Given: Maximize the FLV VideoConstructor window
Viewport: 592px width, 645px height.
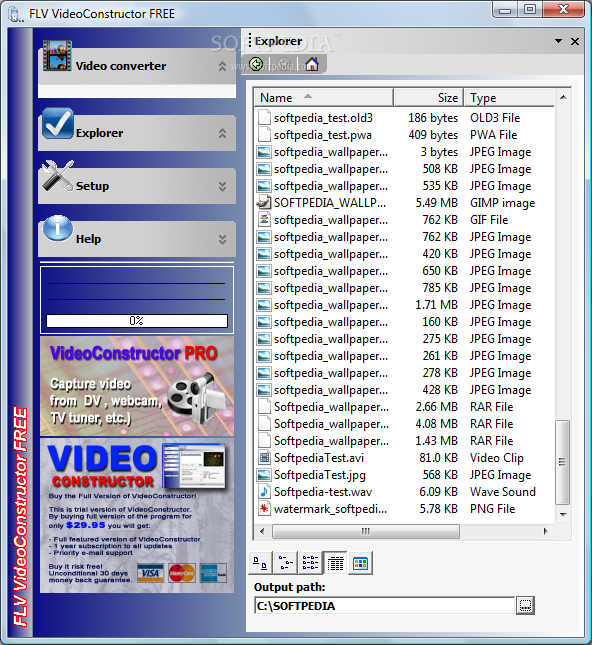Looking at the screenshot, I should pos(530,9).
